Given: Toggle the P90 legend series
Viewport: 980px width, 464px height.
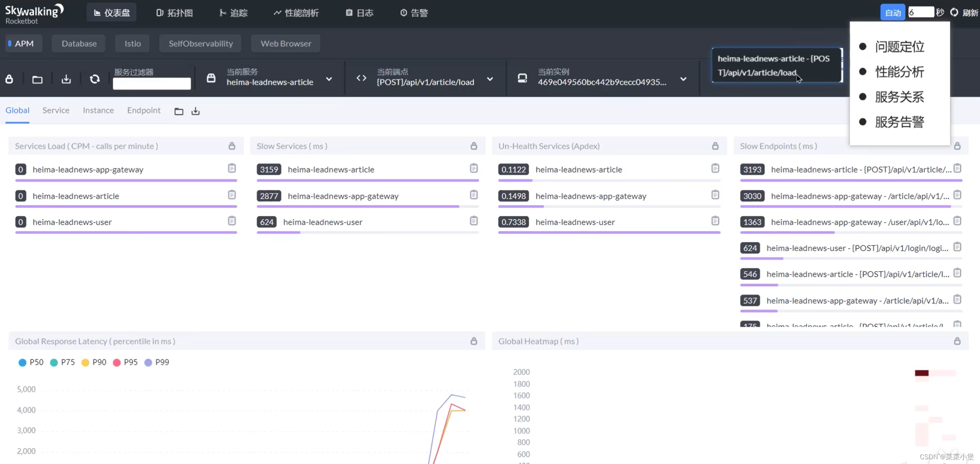Looking at the screenshot, I should coord(94,362).
